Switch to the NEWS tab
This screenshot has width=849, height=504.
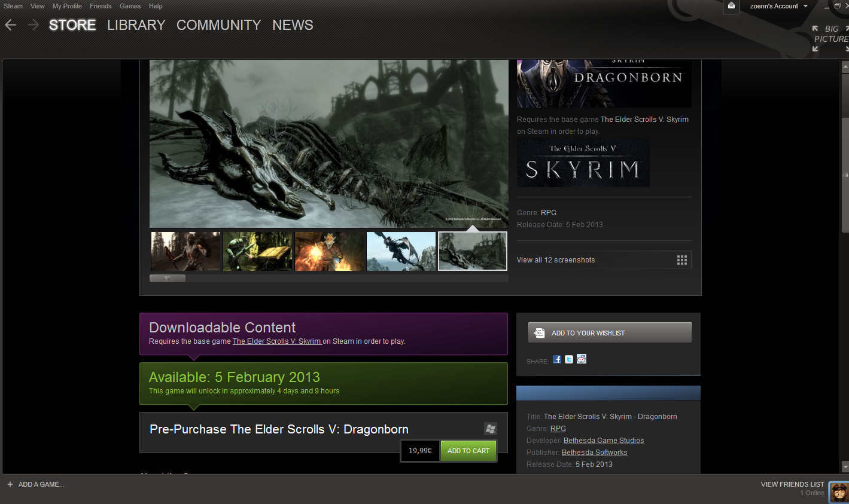[293, 25]
